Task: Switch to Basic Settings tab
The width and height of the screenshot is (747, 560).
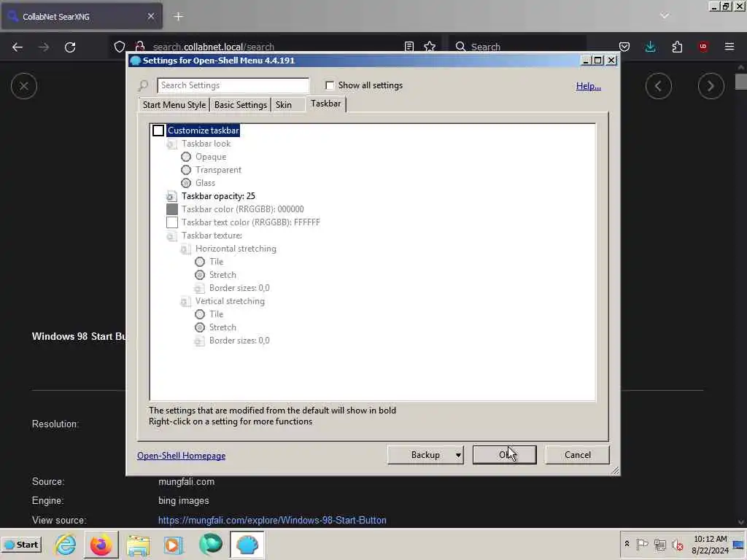Action: pos(241,105)
